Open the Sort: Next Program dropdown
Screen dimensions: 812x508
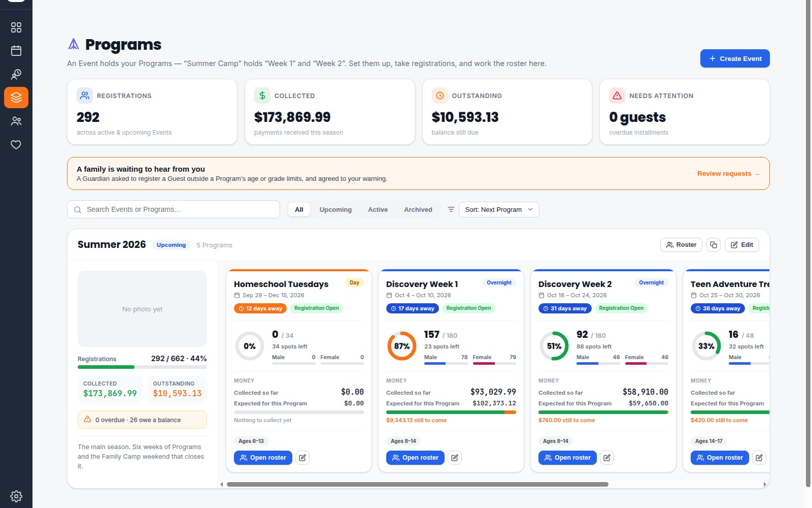(499, 209)
